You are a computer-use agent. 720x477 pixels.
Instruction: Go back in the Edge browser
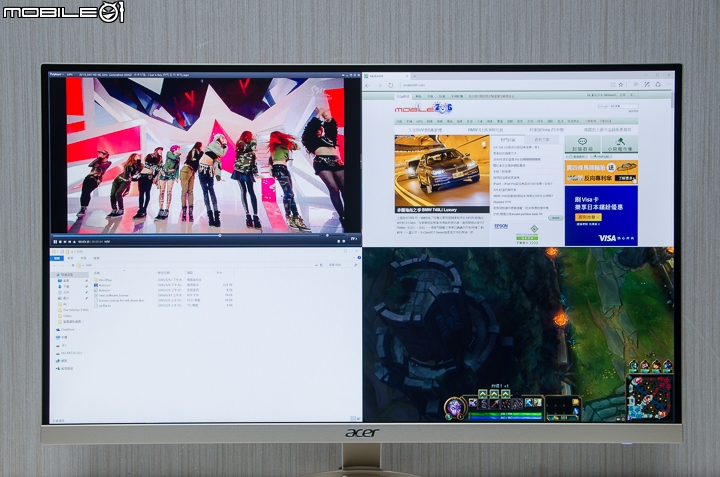click(367, 85)
